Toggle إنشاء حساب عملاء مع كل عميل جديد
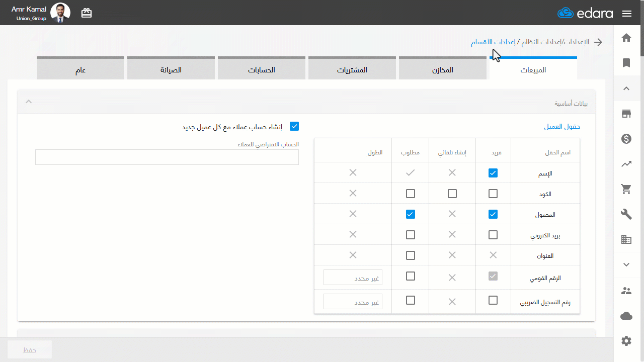 click(294, 126)
